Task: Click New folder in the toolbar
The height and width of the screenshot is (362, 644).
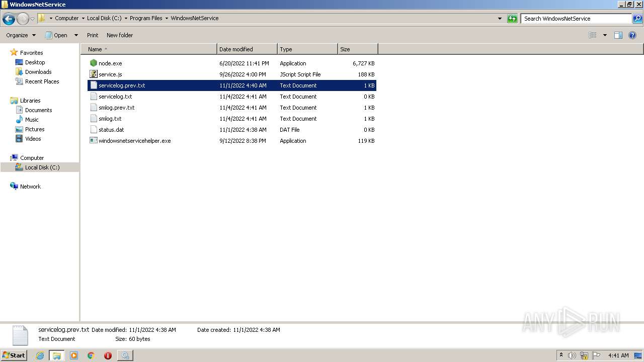Action: 120,35
